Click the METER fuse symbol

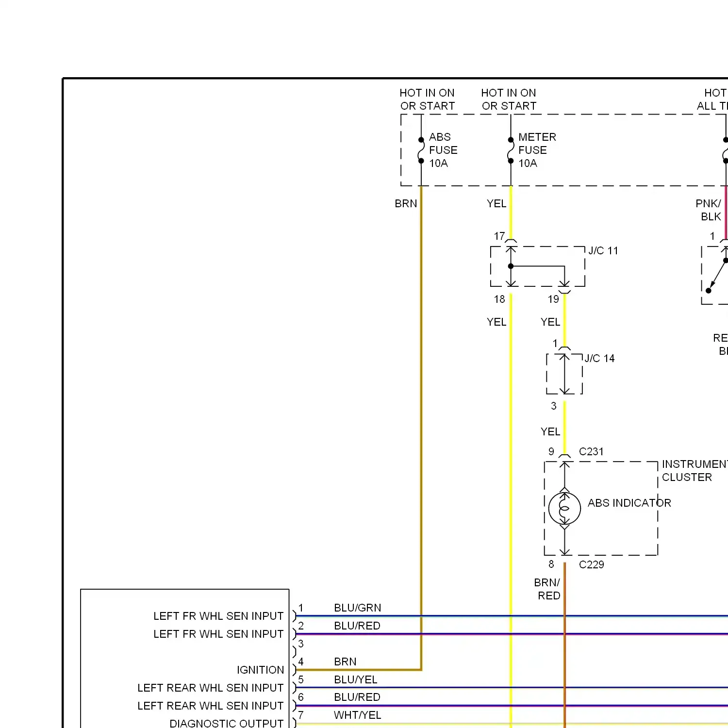511,150
